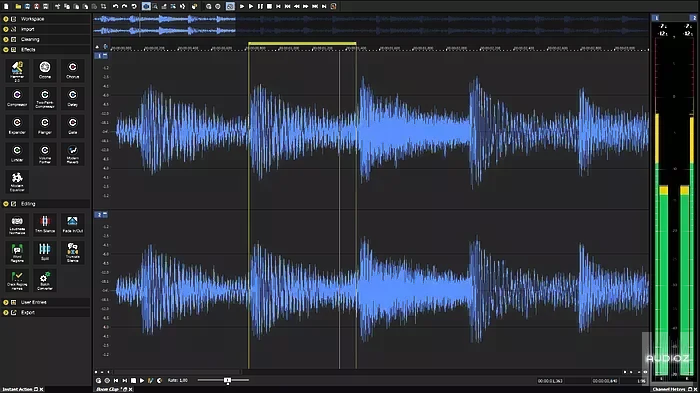Apply Fade In/Out action
The width and height of the screenshot is (700, 393).
(72, 224)
